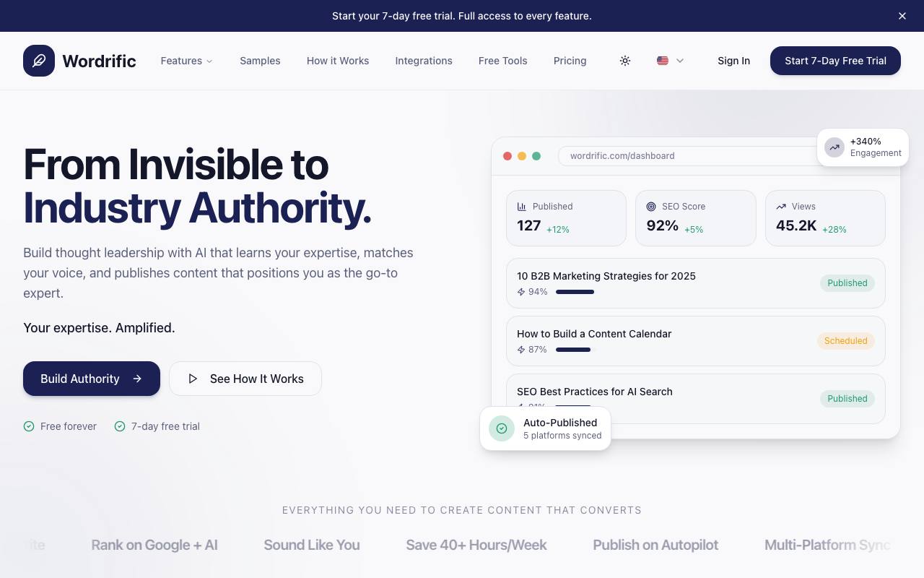Screen dimensions: 924x578
Task: Open the Integrations nav item
Action: (x=424, y=61)
